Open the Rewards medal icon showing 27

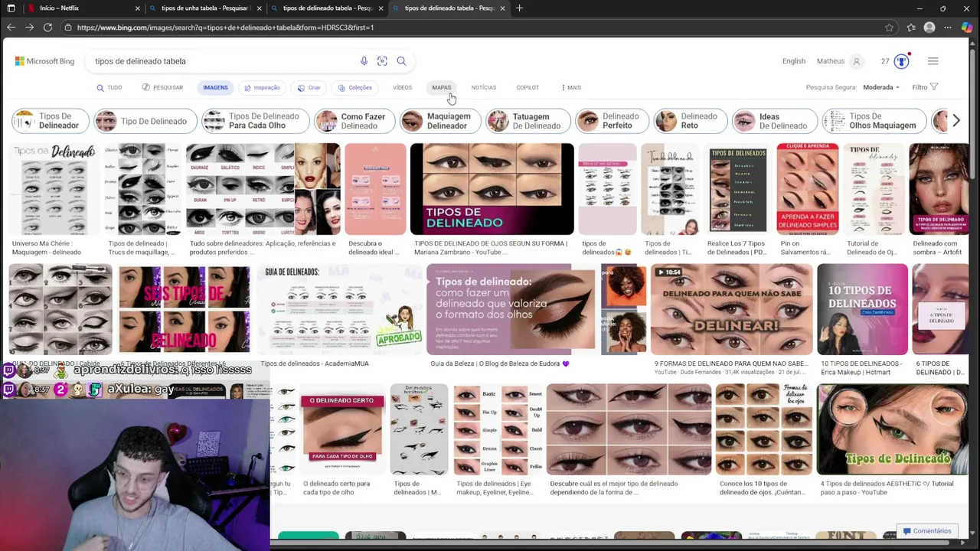901,61
